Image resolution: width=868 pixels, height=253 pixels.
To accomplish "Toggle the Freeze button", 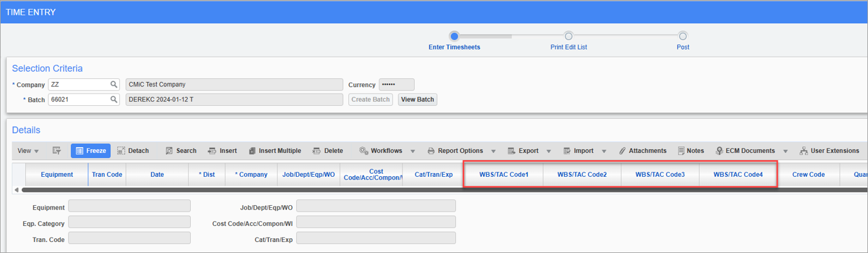I will click(x=90, y=151).
